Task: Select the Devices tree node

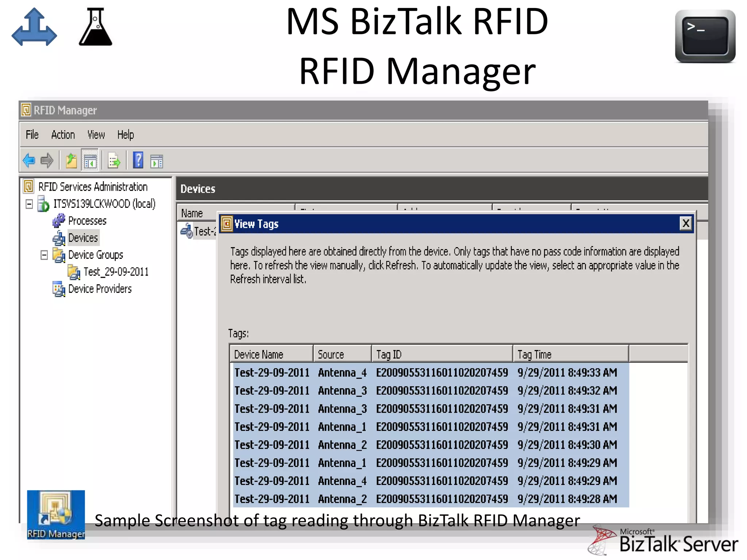Action: point(83,238)
